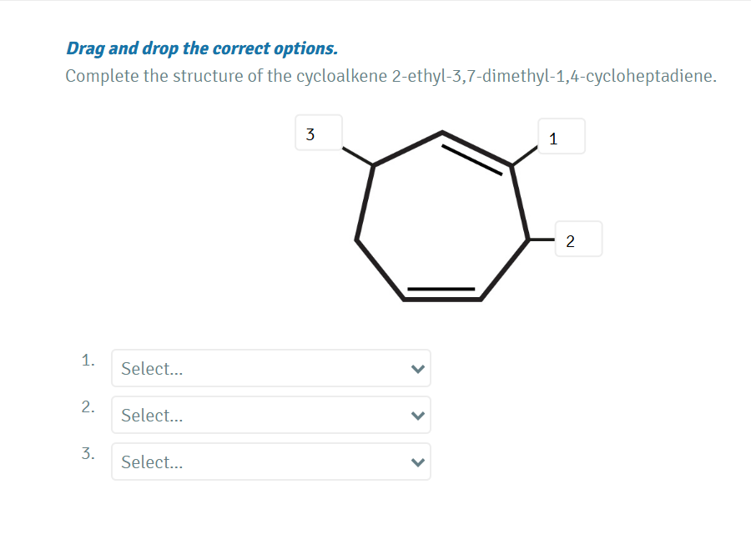Viewport: 751px width, 560px height.
Task: Open the third Select dropdown
Action: click(x=271, y=462)
